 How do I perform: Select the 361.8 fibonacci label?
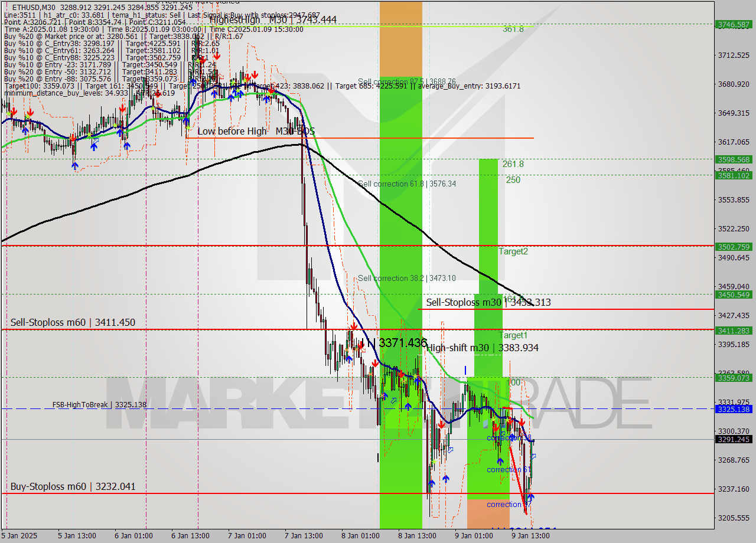[x=513, y=28]
